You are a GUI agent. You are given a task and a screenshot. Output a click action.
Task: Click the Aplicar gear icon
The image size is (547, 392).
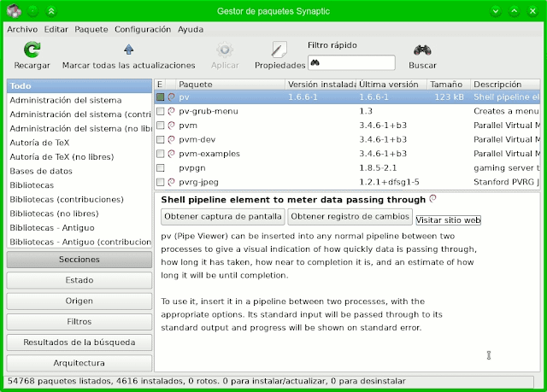pos(225,50)
